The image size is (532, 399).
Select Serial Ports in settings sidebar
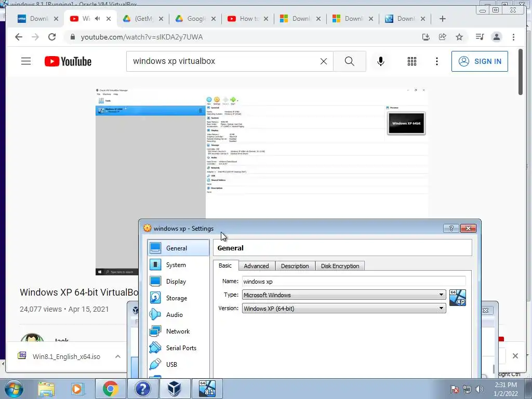pos(179,348)
